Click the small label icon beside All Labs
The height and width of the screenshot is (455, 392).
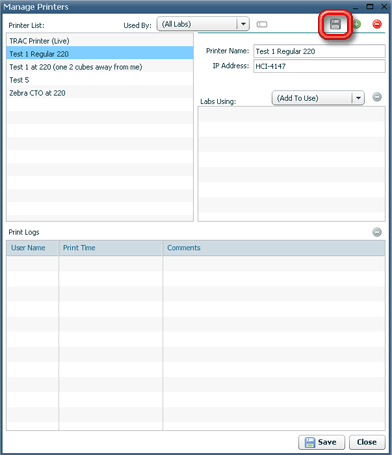coord(262,24)
